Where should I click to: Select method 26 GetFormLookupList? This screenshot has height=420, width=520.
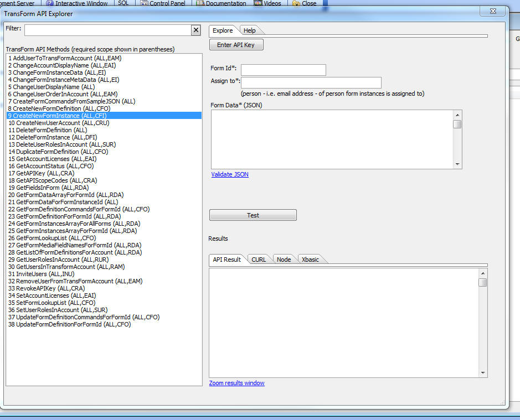(104, 238)
